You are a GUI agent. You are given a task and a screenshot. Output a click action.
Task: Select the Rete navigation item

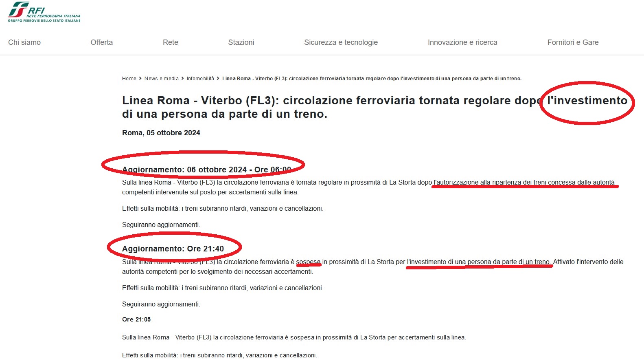click(x=170, y=42)
